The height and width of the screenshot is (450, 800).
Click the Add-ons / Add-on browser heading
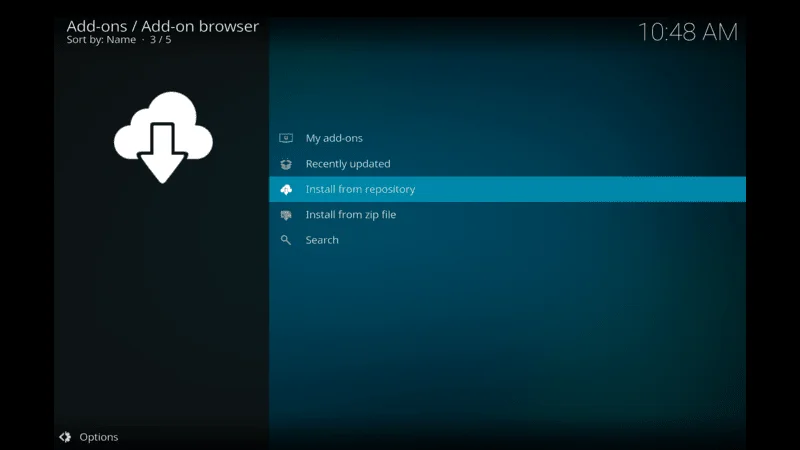[163, 26]
